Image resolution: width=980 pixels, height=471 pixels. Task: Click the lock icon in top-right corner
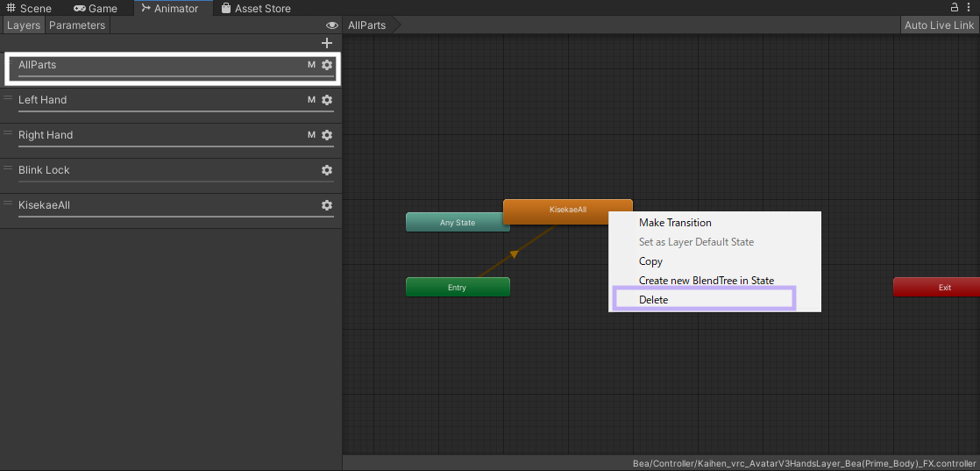(955, 8)
